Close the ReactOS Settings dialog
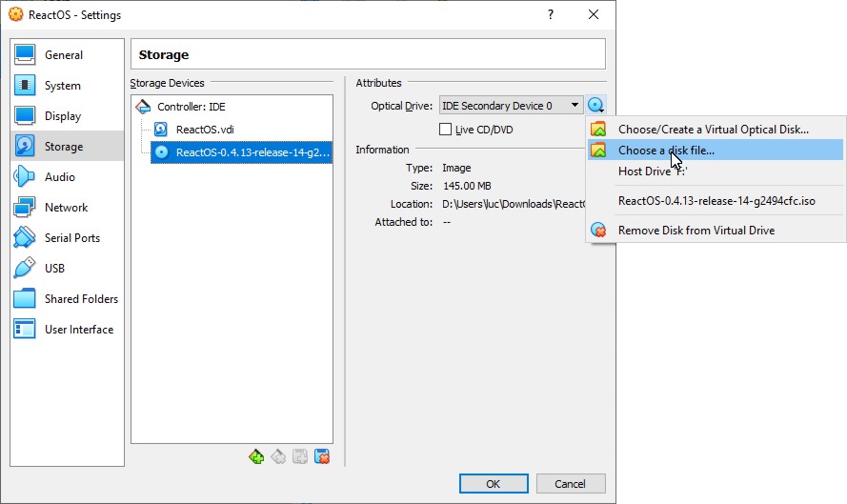 [x=594, y=14]
